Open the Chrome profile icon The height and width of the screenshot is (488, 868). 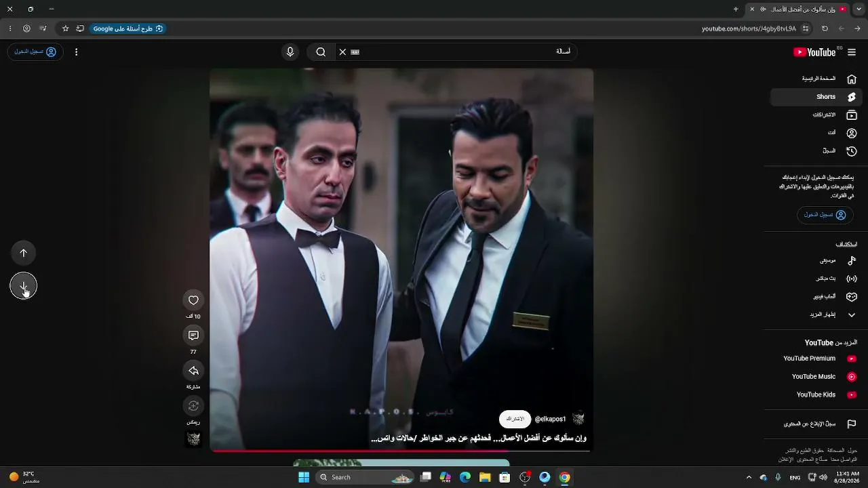coord(26,28)
